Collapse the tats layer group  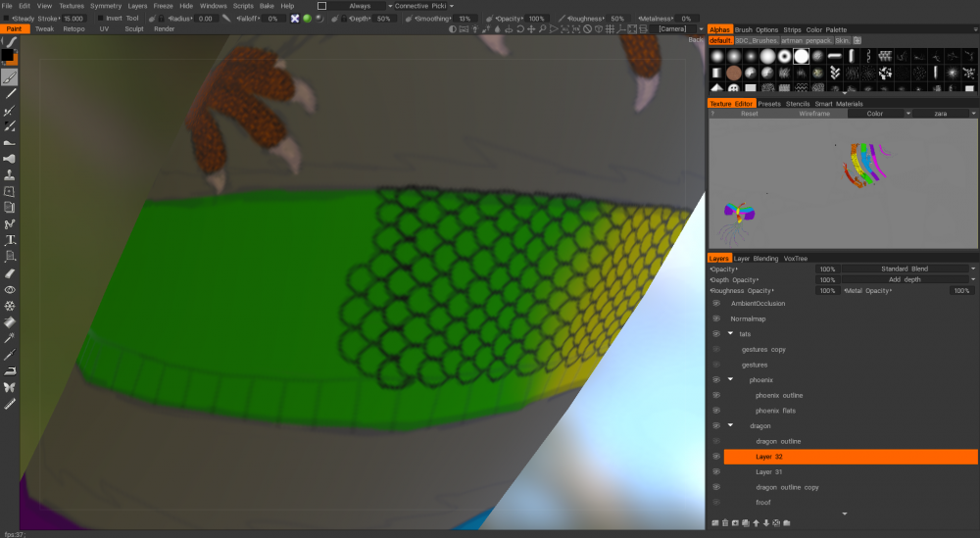pos(731,333)
